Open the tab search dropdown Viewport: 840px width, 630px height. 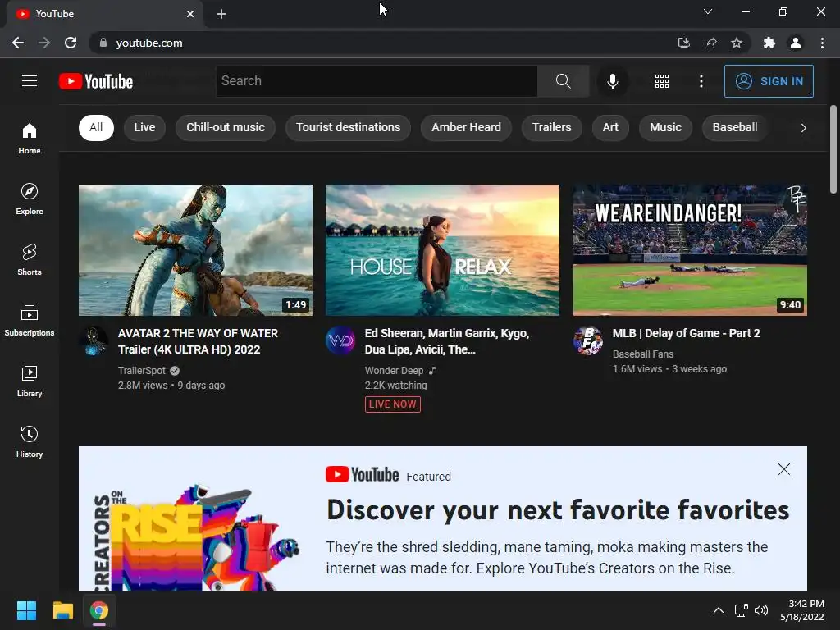coord(708,11)
